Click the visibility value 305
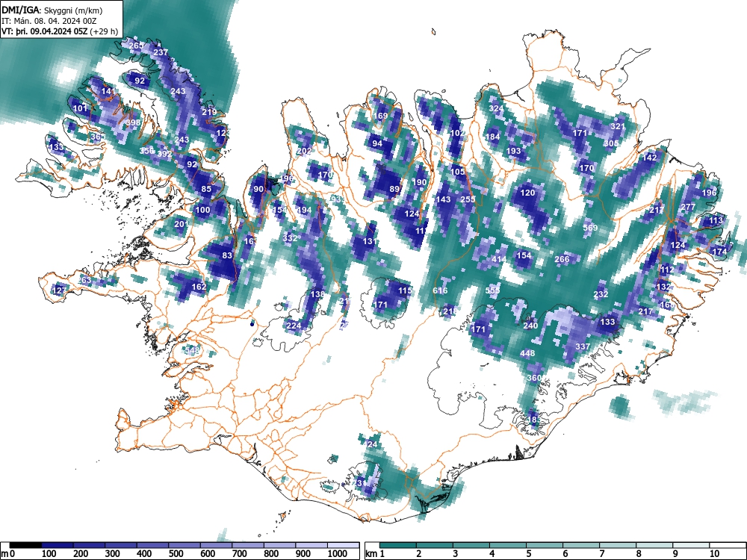This screenshot has width=747, height=560. pyautogui.click(x=611, y=143)
